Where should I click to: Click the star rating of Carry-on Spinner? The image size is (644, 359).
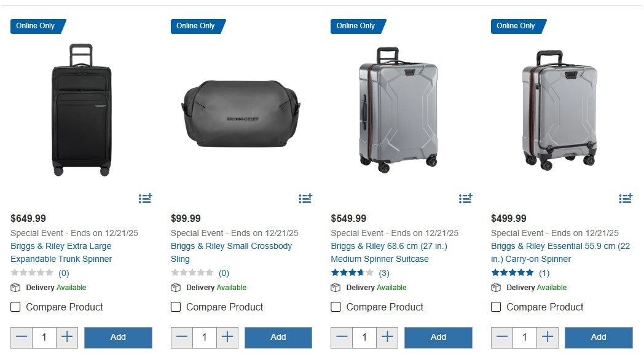[x=512, y=273]
